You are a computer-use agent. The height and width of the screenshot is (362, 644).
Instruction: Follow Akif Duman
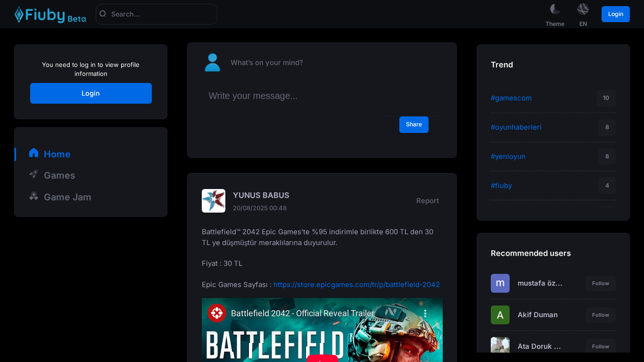pyautogui.click(x=601, y=315)
